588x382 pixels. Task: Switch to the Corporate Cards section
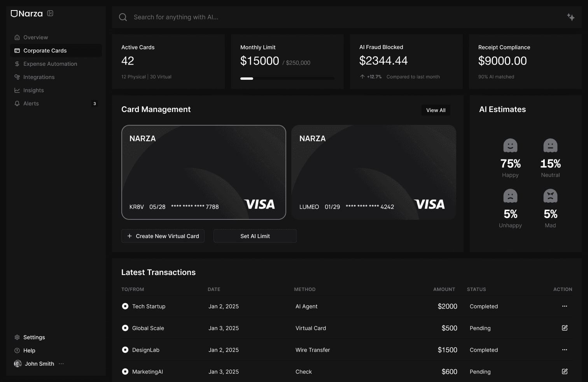(45, 50)
